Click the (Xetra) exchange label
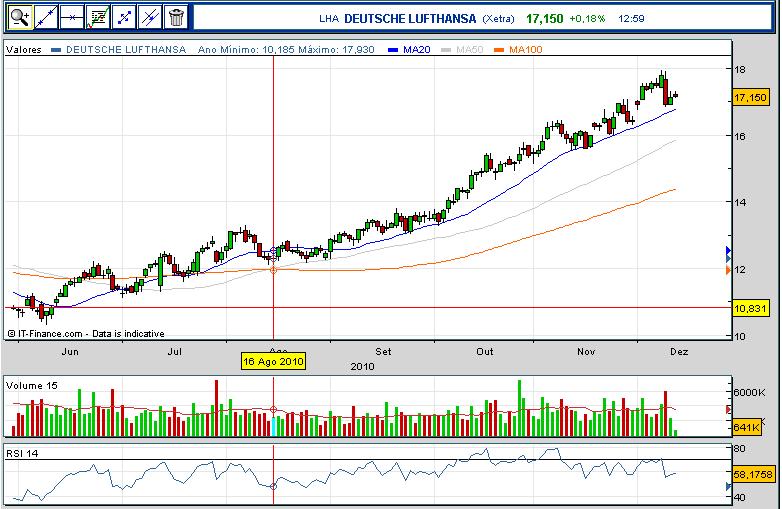This screenshot has width=782, height=509. [498, 19]
